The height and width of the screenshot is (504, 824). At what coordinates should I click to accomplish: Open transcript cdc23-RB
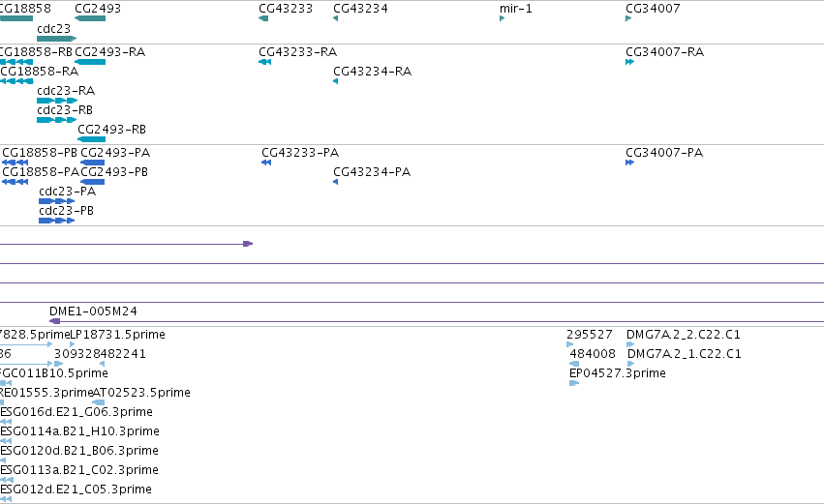(57, 120)
